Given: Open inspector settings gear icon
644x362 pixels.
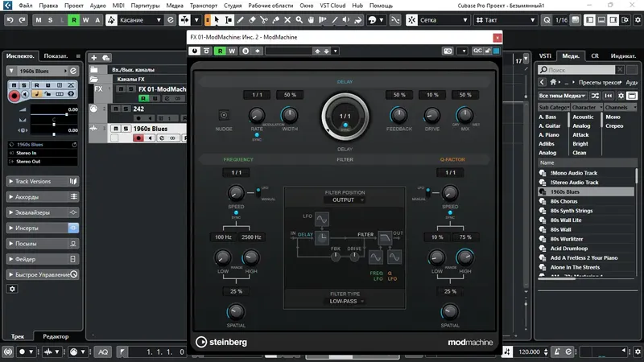Looking at the screenshot, I should [12, 289].
